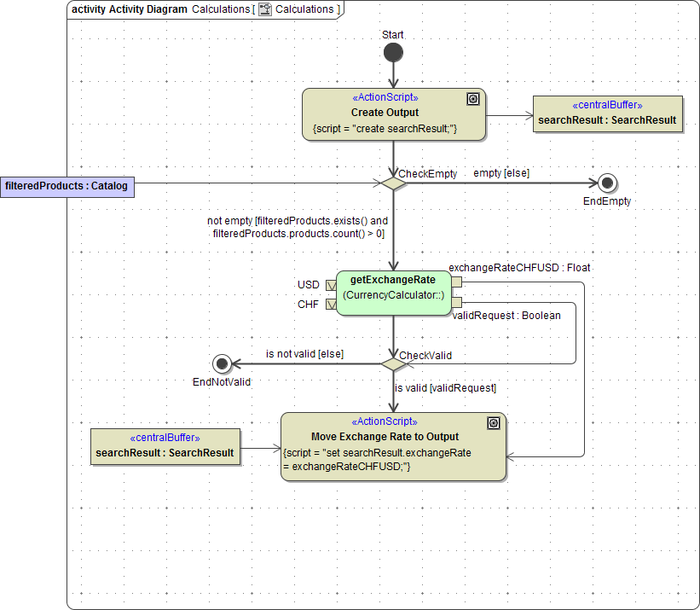Select the EndNotValid final node

click(223, 364)
